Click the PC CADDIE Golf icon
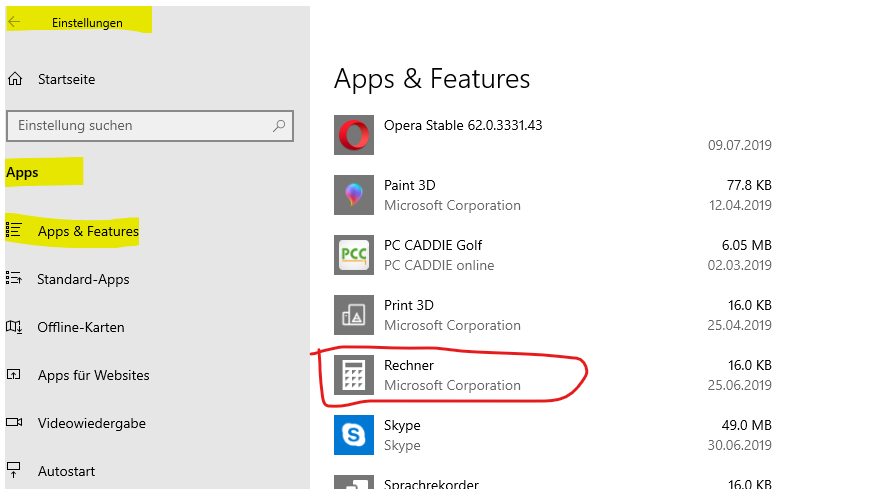The width and height of the screenshot is (880, 489). coord(354,255)
